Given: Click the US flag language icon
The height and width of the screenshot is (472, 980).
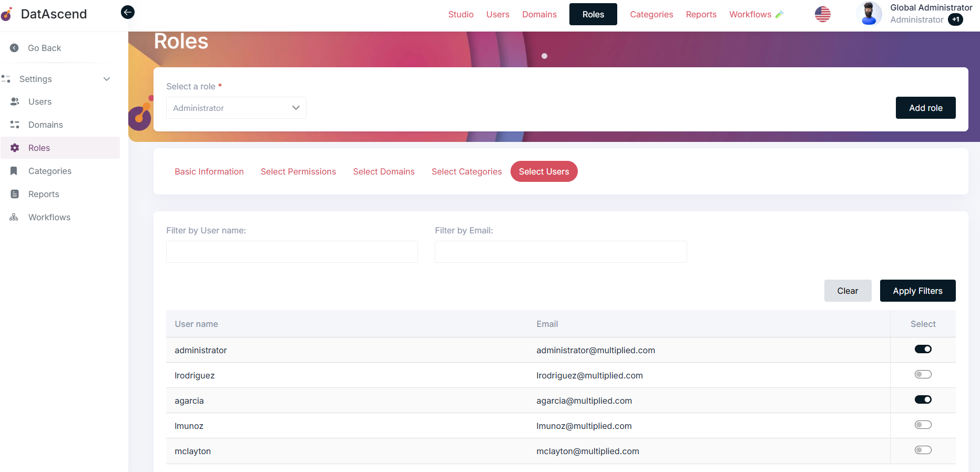Looking at the screenshot, I should pos(822,14).
